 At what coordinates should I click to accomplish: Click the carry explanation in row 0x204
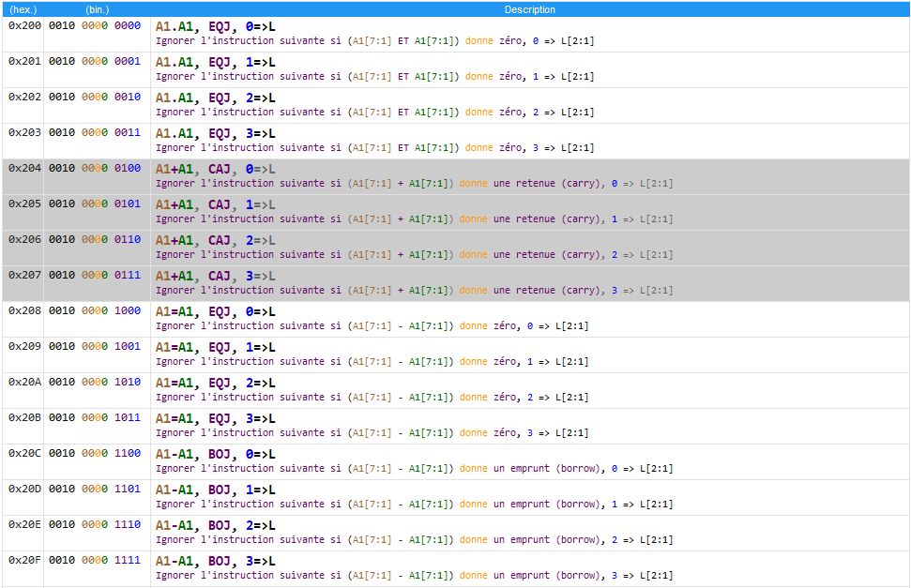415,184
